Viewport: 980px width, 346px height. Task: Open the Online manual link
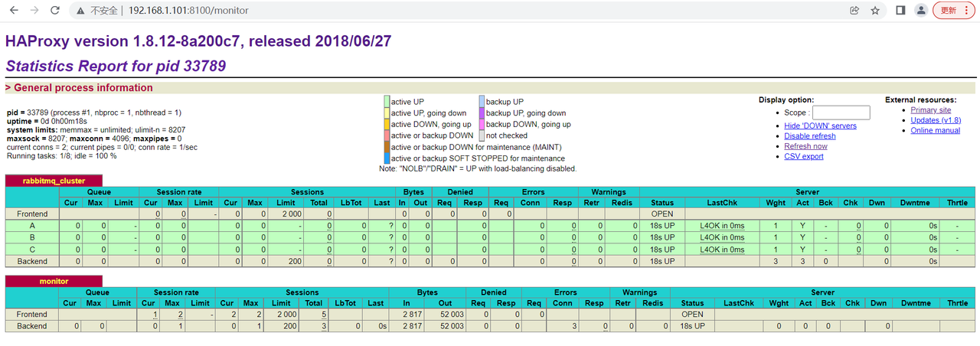point(935,130)
